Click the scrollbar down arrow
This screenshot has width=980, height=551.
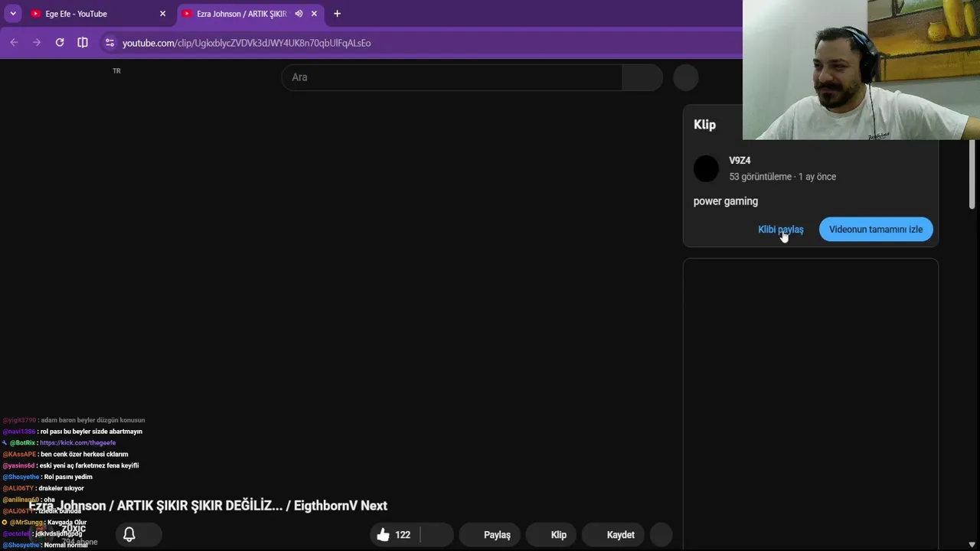pos(972,545)
